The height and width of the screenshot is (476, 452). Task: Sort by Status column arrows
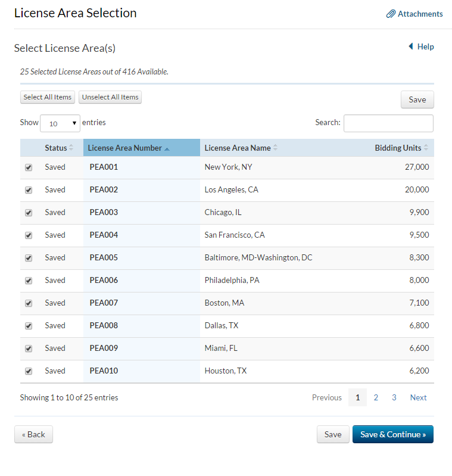(x=71, y=148)
